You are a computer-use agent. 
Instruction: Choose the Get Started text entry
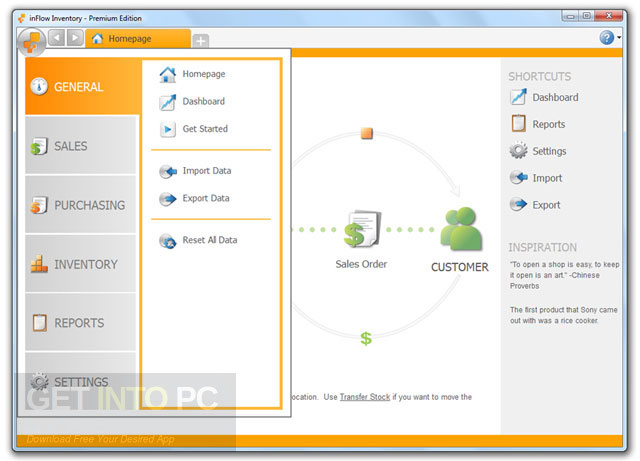[x=205, y=129]
